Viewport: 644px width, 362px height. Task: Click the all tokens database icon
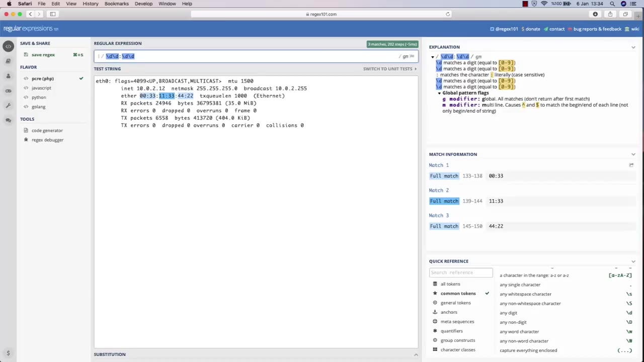(x=435, y=284)
